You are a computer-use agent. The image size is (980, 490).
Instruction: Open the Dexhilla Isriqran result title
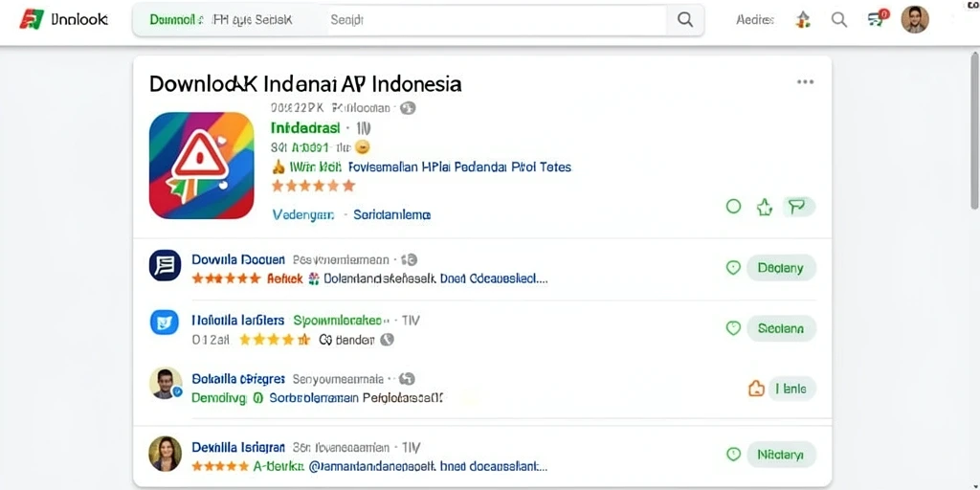(238, 448)
